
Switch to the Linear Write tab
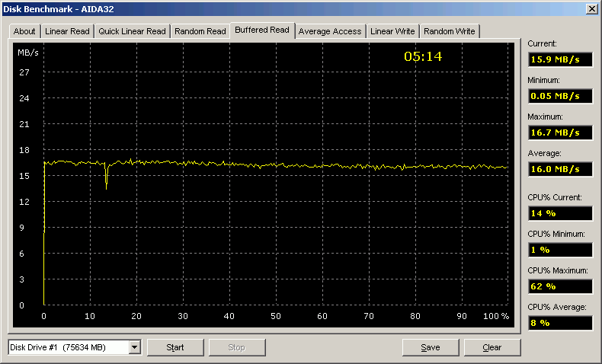(x=392, y=31)
